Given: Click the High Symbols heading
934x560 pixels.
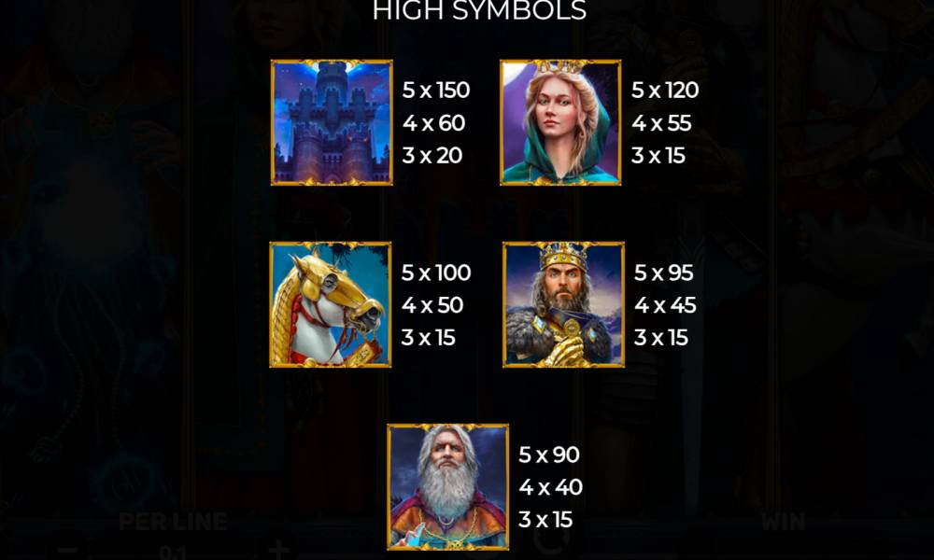Looking at the screenshot, I should click(479, 10).
